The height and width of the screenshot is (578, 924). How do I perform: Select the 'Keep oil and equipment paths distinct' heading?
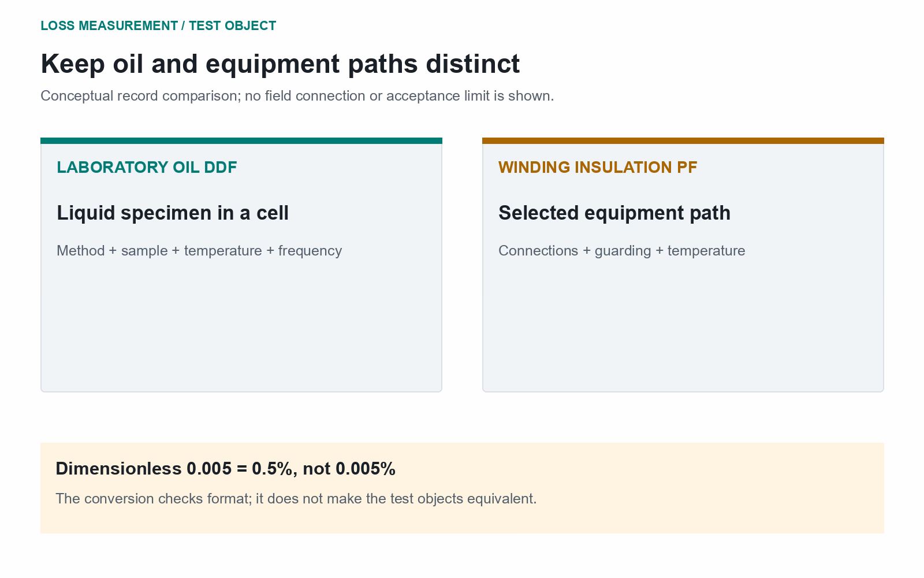[280, 64]
